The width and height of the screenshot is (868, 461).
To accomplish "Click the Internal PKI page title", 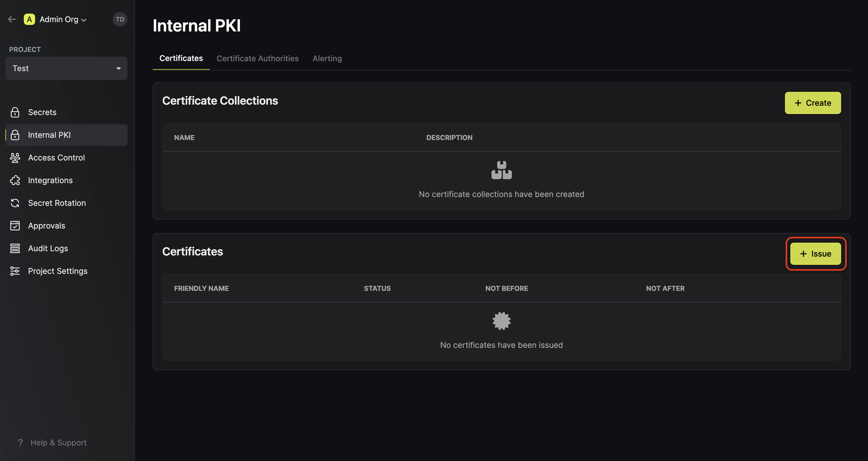I will pos(196,26).
